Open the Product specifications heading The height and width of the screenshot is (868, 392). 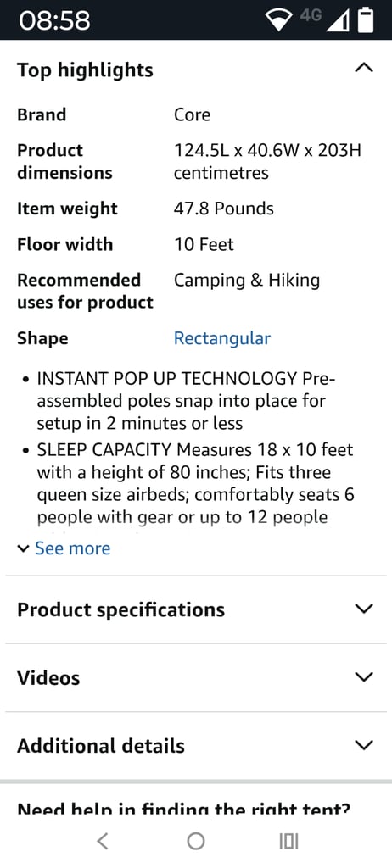120,609
